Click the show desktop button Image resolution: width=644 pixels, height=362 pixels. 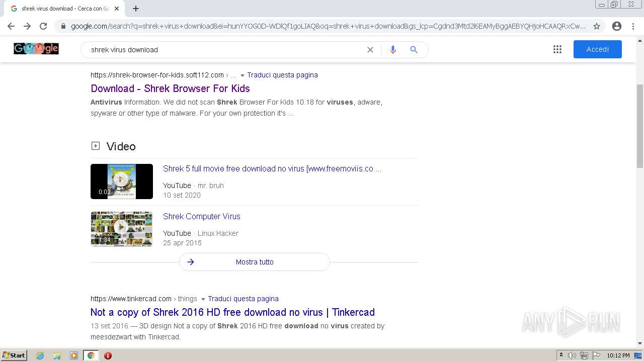coord(638,355)
